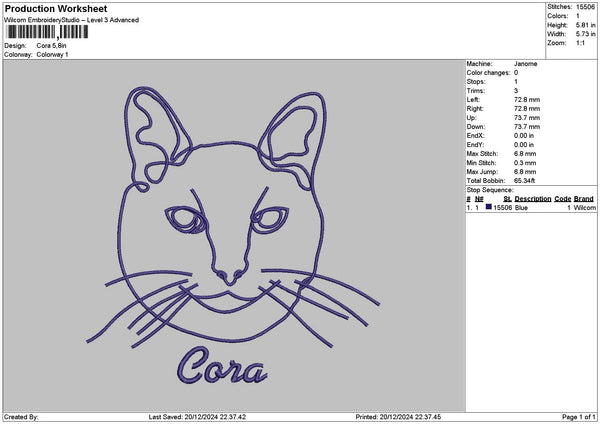This screenshot has height=424, width=600.
Task: Click the Production Worksheet title
Action: pyautogui.click(x=56, y=8)
